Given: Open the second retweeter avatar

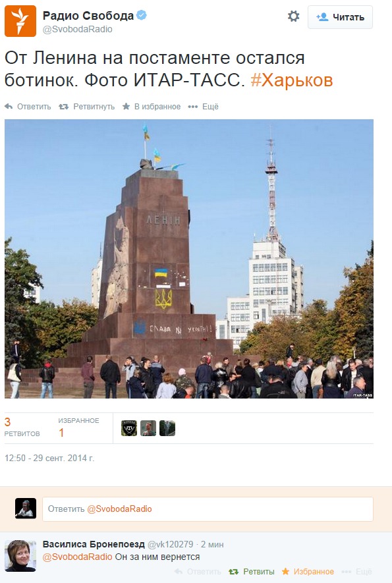Looking at the screenshot, I should point(148,428).
